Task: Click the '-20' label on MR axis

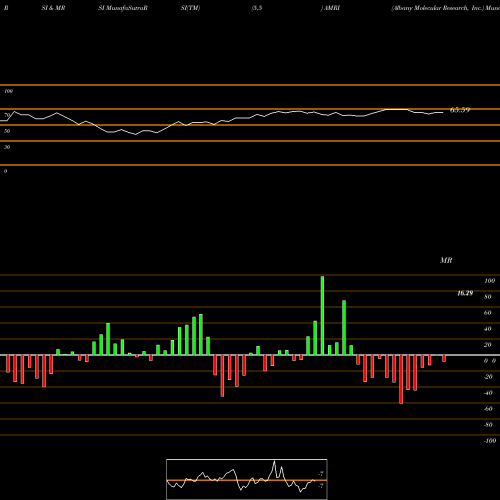Action: coord(488,377)
